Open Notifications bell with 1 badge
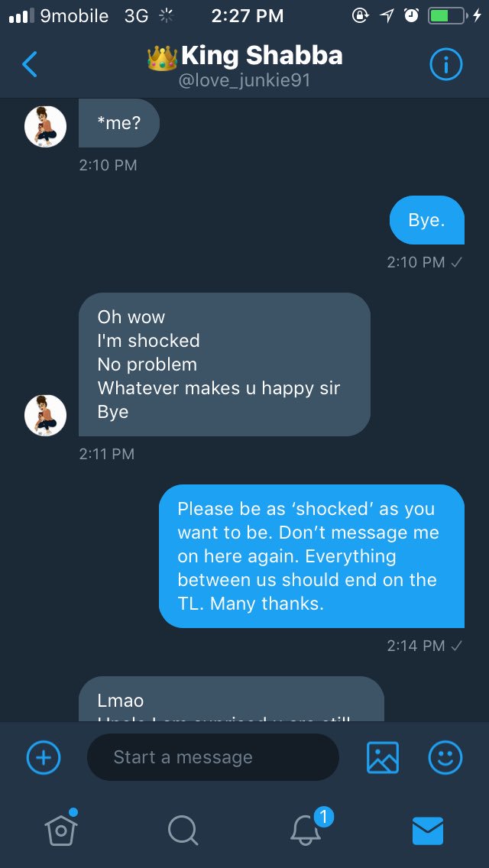The width and height of the screenshot is (489, 868). [307, 829]
